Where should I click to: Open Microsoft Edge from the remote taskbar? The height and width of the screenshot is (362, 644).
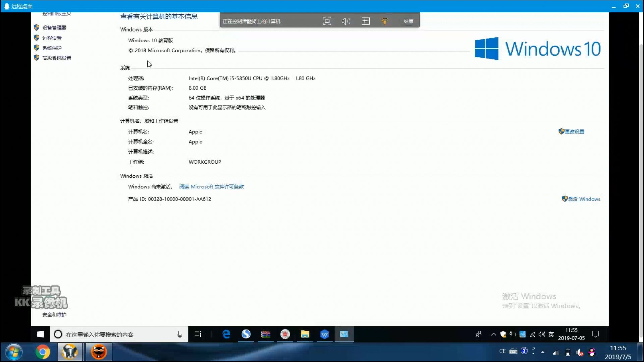pos(226,334)
